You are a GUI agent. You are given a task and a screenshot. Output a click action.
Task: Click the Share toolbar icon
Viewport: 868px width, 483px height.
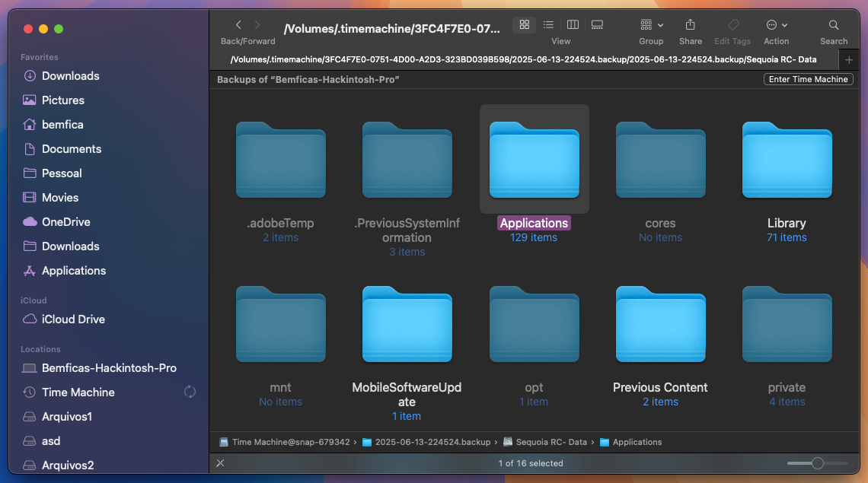pos(690,25)
